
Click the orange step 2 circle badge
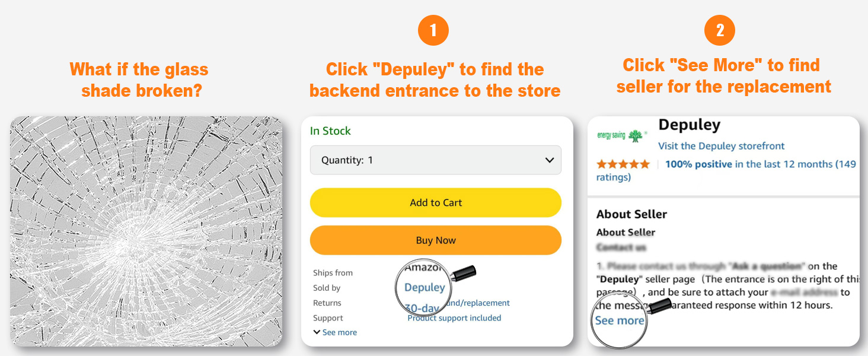(x=720, y=30)
